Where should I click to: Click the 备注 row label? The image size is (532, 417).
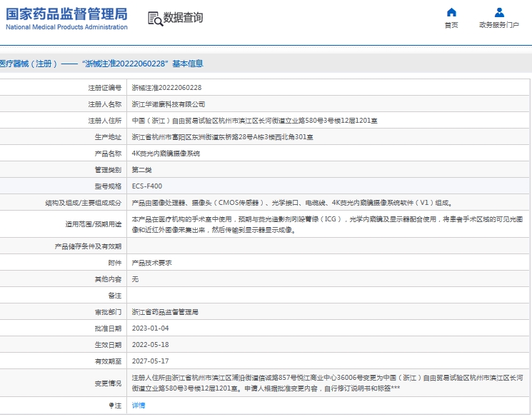pos(115,296)
